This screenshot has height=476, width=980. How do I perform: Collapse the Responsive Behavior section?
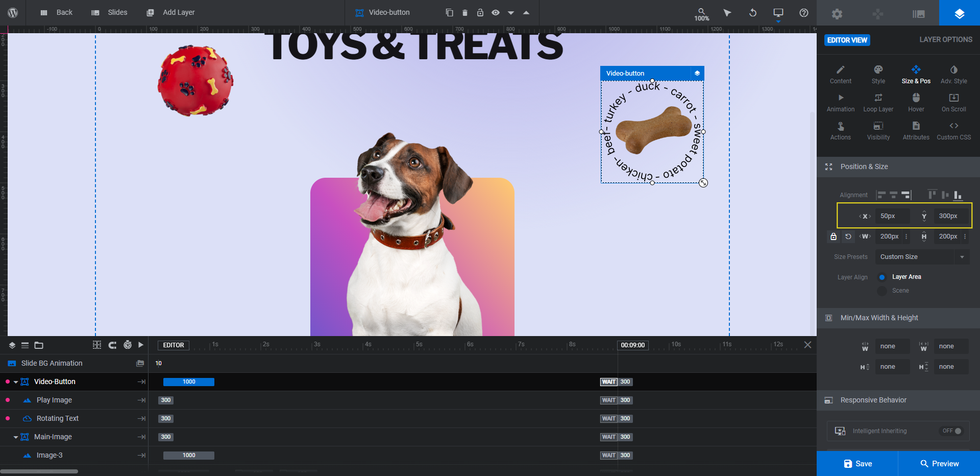(898, 400)
